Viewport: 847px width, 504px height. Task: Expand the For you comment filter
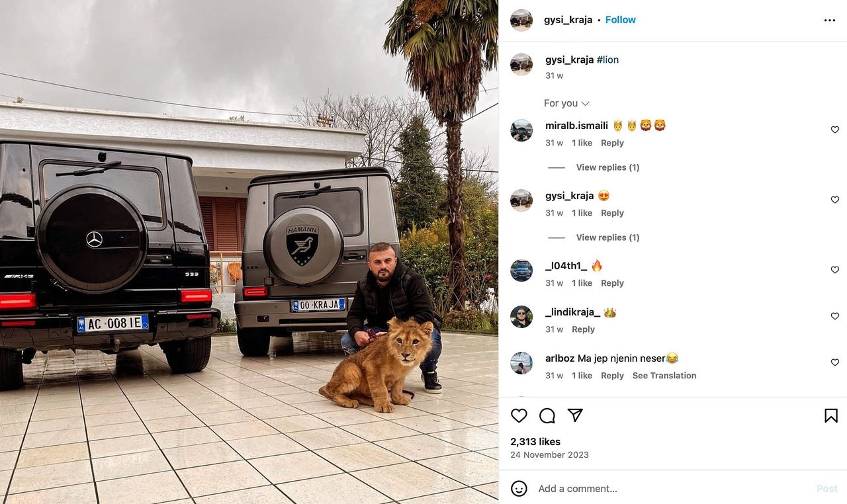566,103
